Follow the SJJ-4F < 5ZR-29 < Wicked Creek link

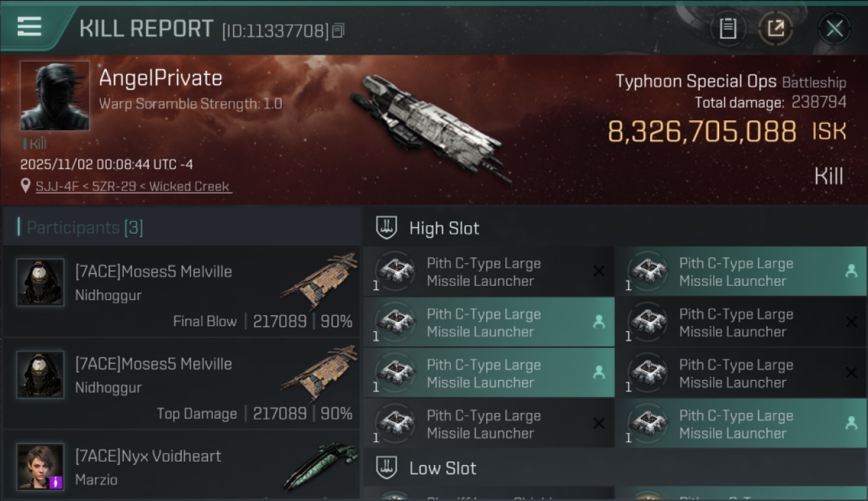click(x=133, y=186)
